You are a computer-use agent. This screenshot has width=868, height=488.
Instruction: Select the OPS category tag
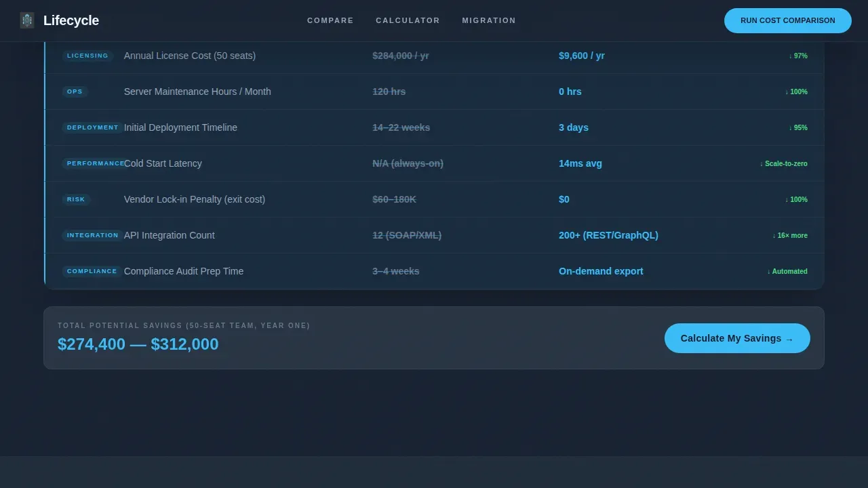click(x=75, y=91)
